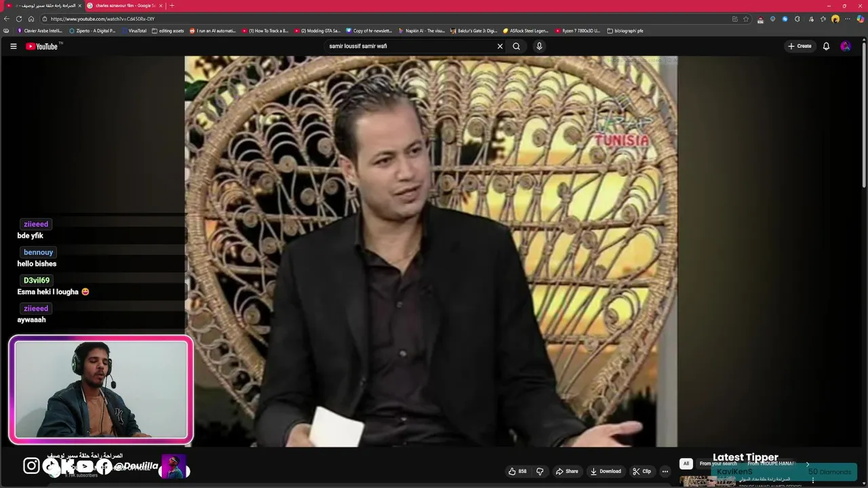Open the notifications bell
Screen dimensions: 868x488
(826, 46)
